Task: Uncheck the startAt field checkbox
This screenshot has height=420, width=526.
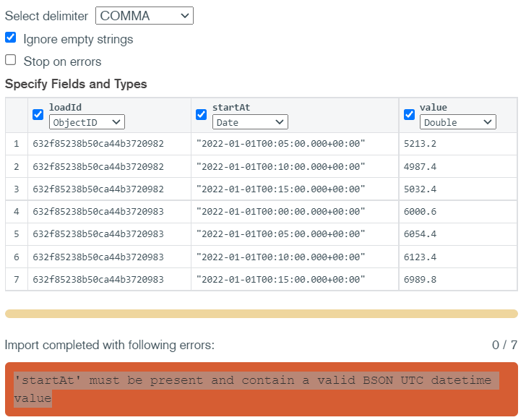Action: [202, 114]
